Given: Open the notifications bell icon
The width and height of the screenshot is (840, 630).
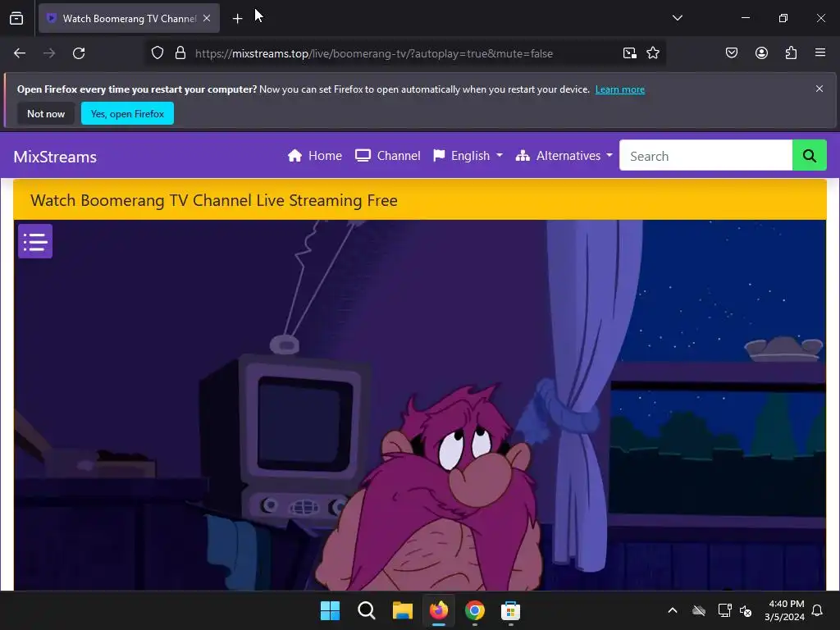Looking at the screenshot, I should 817,610.
